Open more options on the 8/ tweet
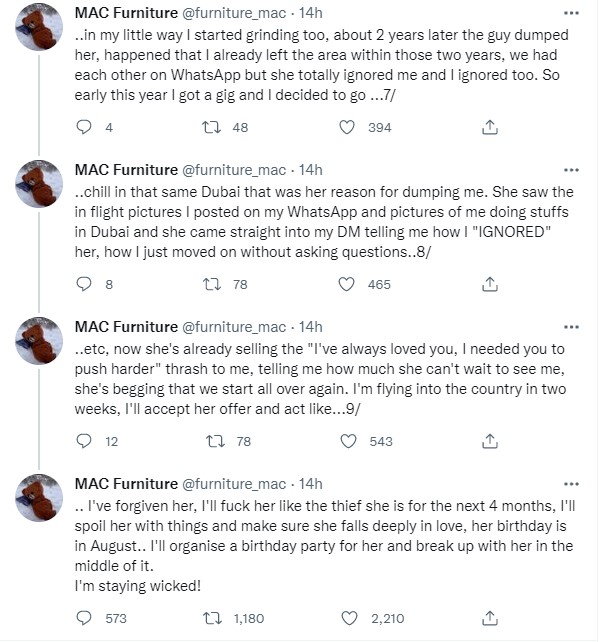 tap(572, 169)
